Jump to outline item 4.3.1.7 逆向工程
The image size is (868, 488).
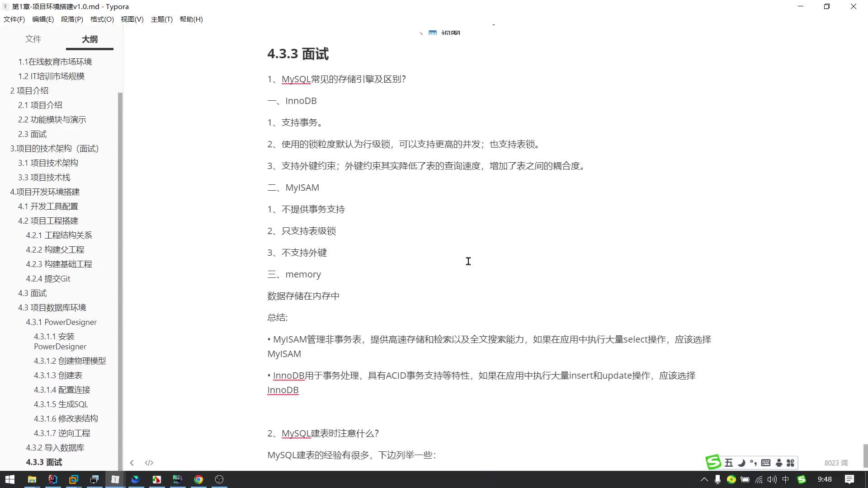62,433
